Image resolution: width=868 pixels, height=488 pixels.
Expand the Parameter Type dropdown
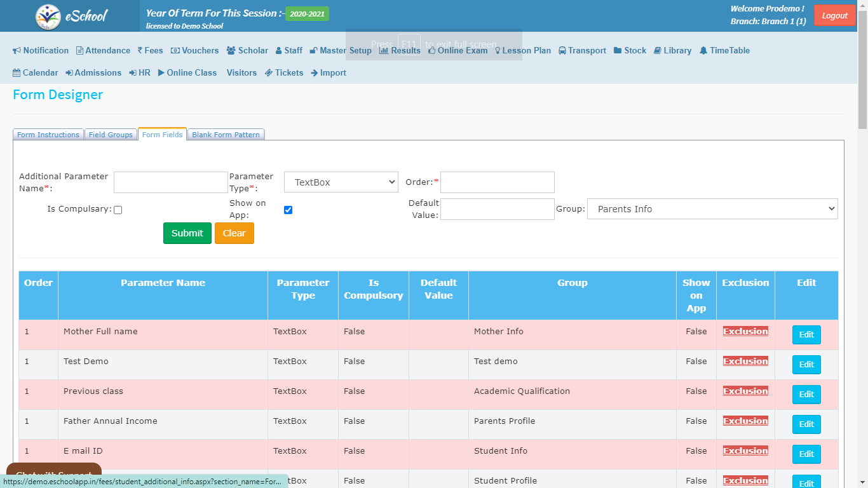341,182
